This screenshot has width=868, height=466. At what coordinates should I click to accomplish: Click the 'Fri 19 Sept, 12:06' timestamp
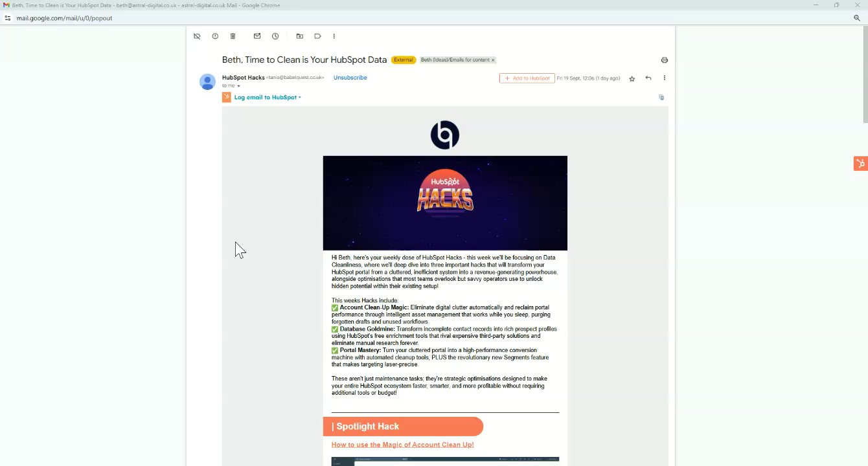588,78
